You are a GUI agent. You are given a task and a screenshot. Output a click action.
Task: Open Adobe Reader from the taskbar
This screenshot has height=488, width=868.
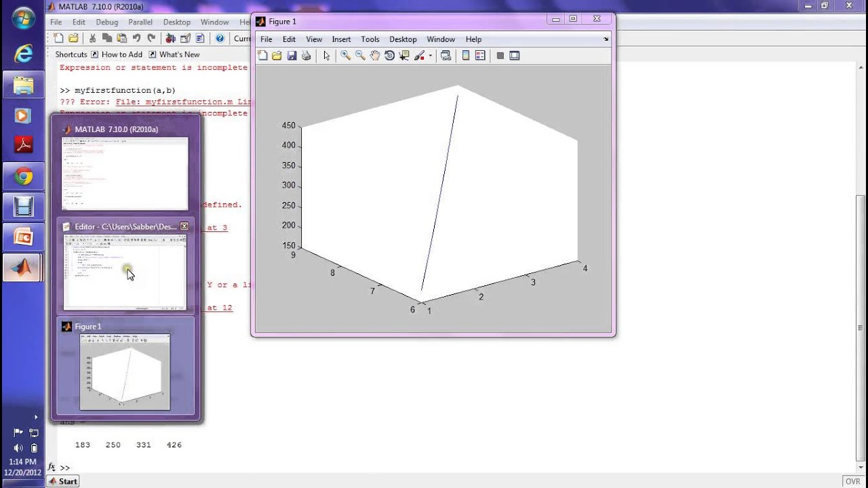click(23, 144)
